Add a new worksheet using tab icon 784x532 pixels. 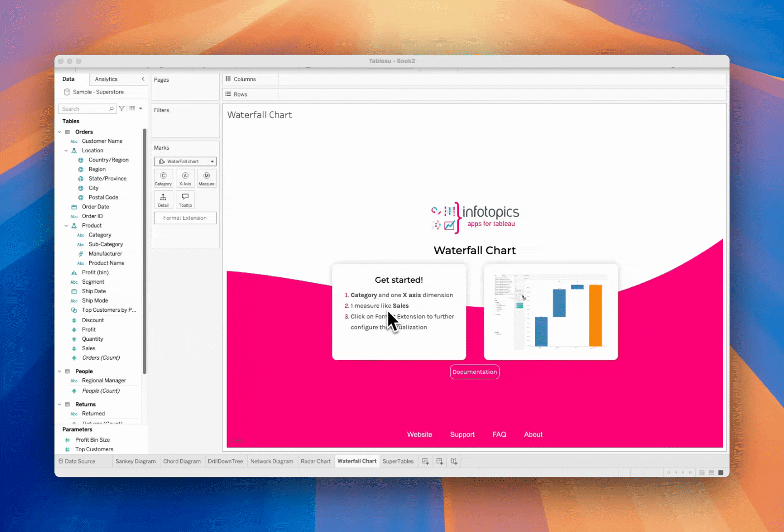(425, 462)
